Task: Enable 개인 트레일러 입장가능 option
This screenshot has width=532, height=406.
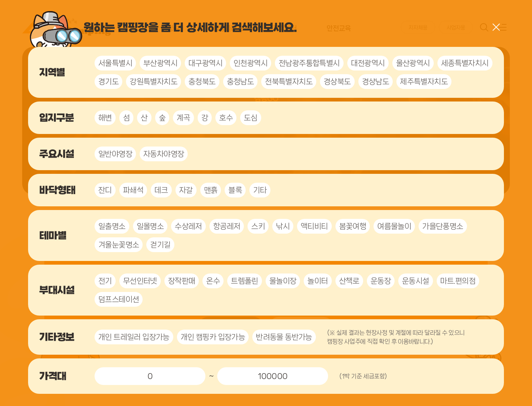Action: 134,337
